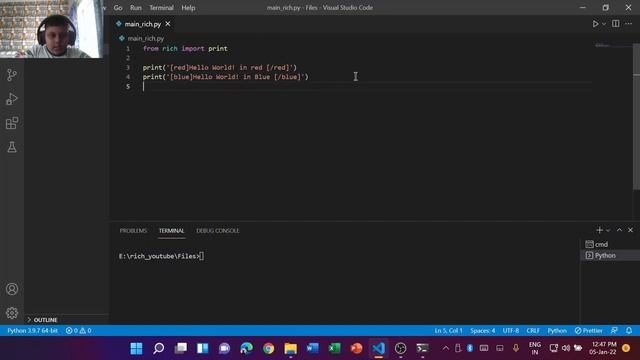Change indentation via Spaces: 4

[482, 331]
